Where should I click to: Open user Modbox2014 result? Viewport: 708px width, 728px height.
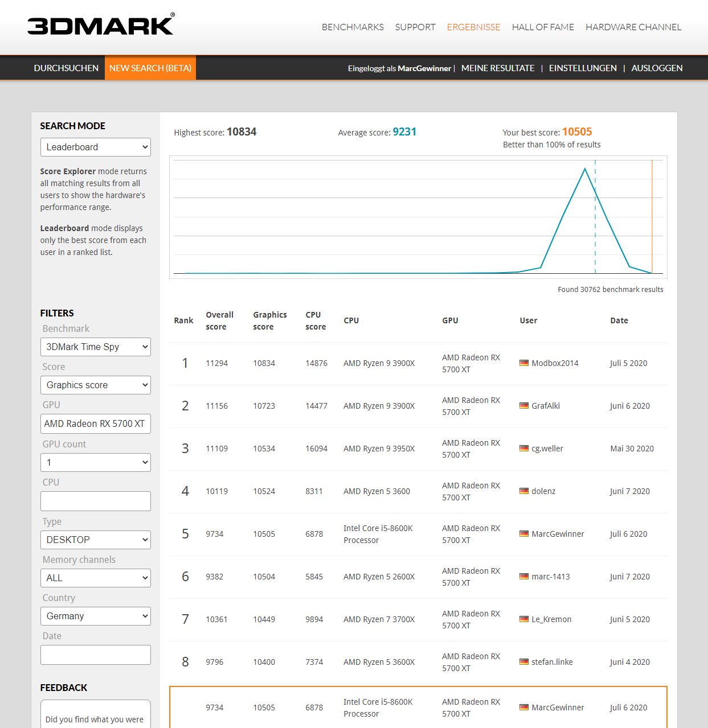555,363
